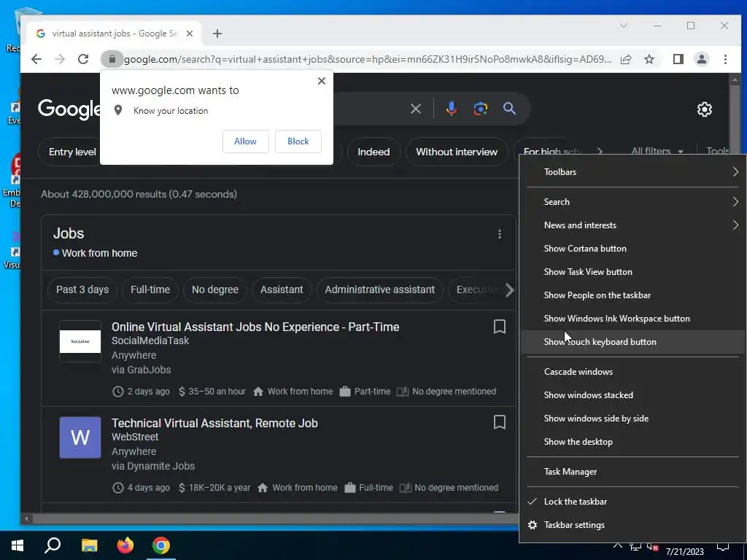This screenshot has width=747, height=560.
Task: Click the horizontal scrollbar left arrow
Action: tap(26, 518)
